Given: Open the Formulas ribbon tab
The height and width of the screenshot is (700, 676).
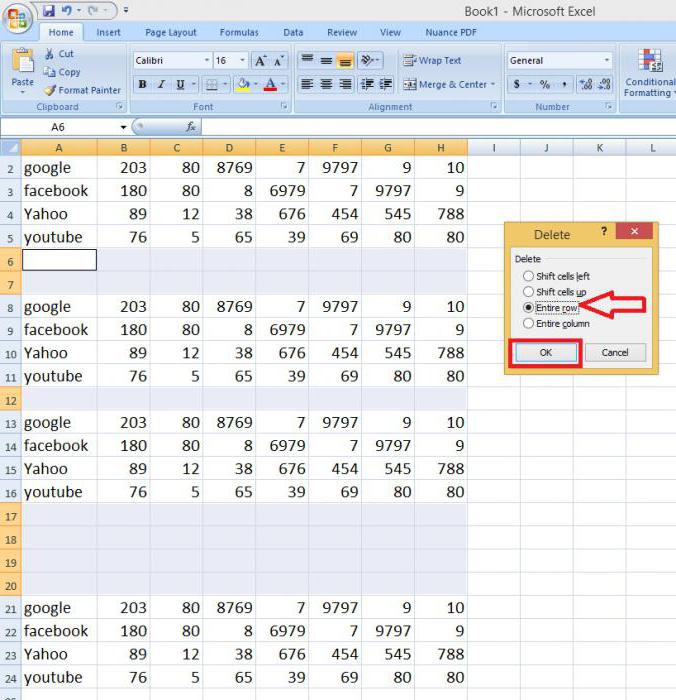Looking at the screenshot, I should [x=239, y=33].
